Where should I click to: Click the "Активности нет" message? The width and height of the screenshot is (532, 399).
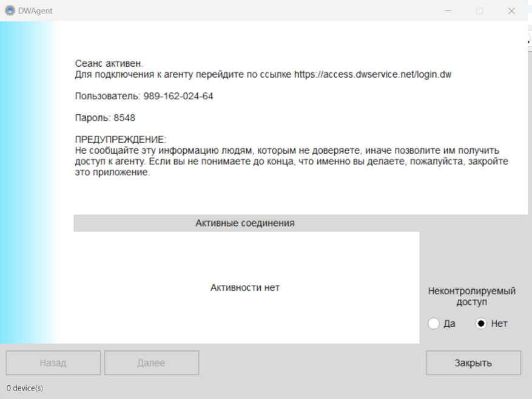(245, 288)
